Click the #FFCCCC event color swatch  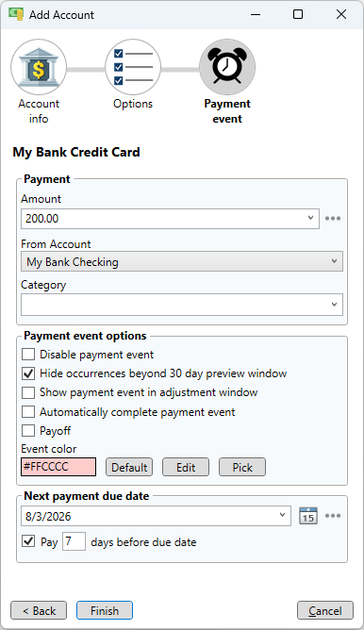click(58, 467)
